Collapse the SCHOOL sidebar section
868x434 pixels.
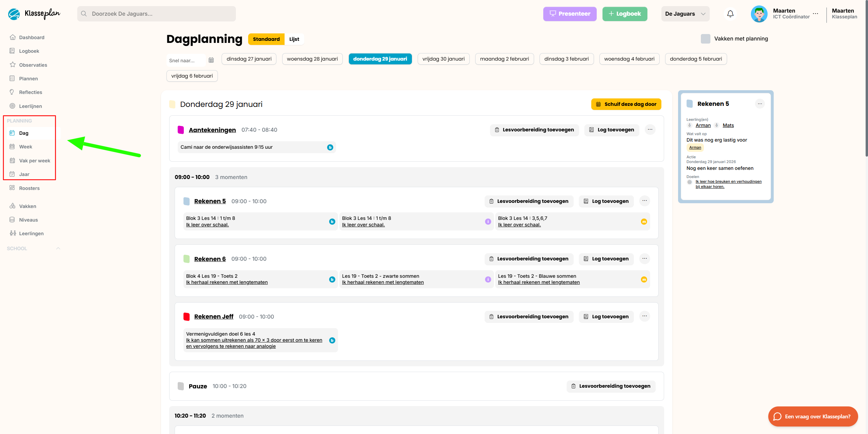(x=58, y=248)
